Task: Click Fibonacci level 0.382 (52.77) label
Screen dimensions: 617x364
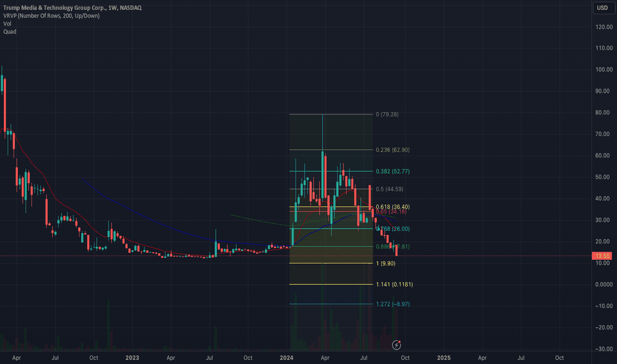Action: 393,171
